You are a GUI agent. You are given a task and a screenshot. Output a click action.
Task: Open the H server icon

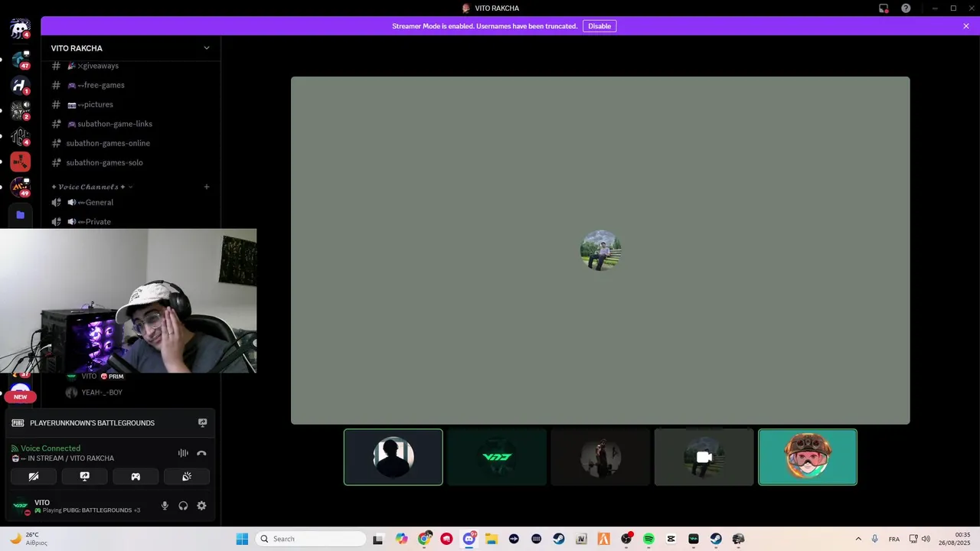[x=20, y=85]
